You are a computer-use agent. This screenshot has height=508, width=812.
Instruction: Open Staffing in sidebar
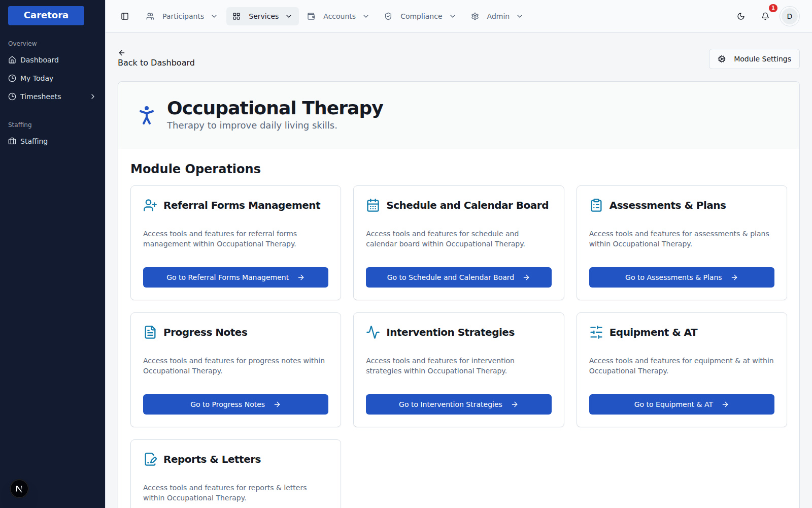[x=52, y=141]
